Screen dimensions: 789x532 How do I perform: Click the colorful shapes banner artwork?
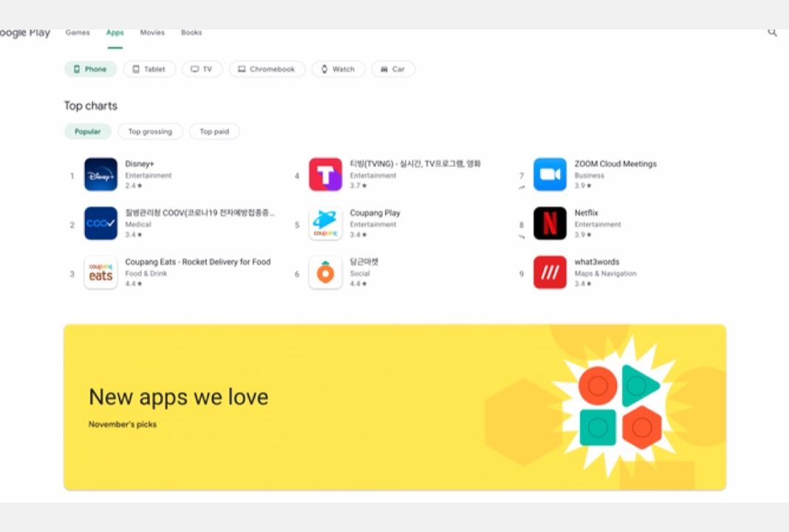click(619, 406)
